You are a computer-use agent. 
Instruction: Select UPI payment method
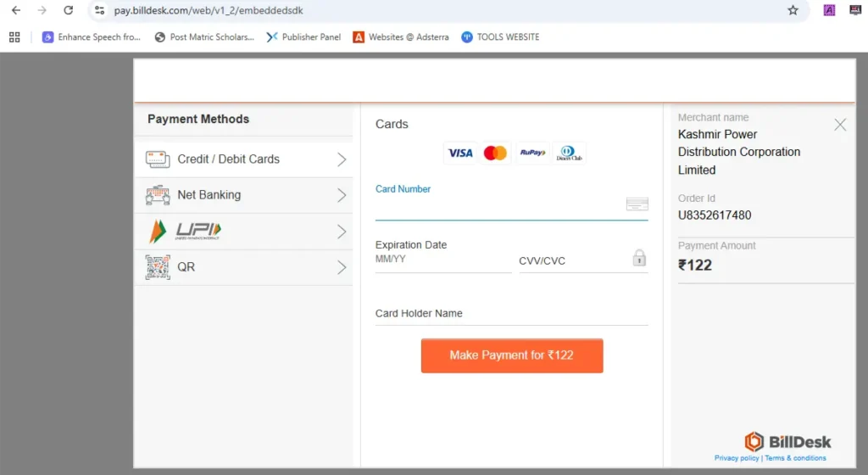[x=243, y=232]
